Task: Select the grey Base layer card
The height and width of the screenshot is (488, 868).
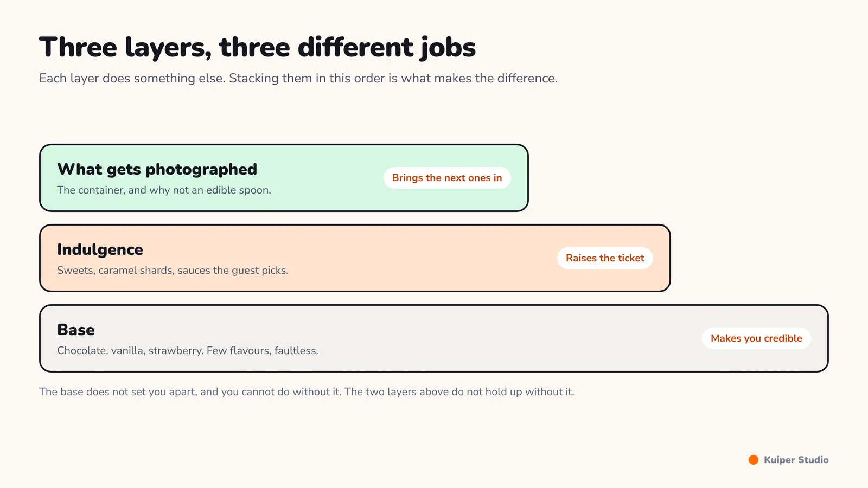Action: pos(434,338)
